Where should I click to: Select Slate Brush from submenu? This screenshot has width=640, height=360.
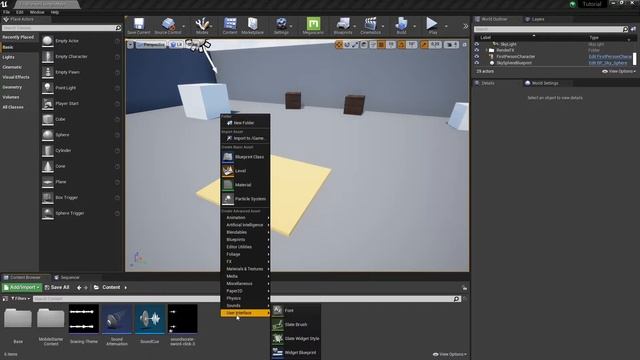pos(296,324)
